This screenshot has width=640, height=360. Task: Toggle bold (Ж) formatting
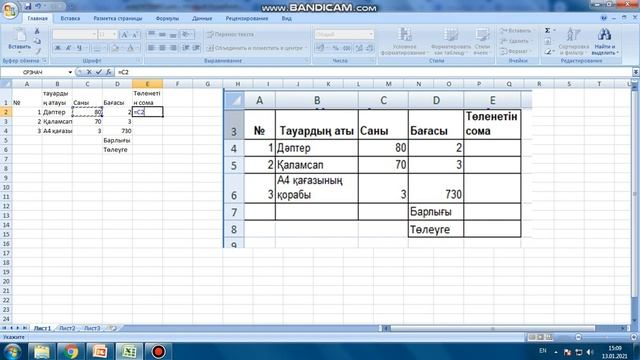tap(58, 48)
